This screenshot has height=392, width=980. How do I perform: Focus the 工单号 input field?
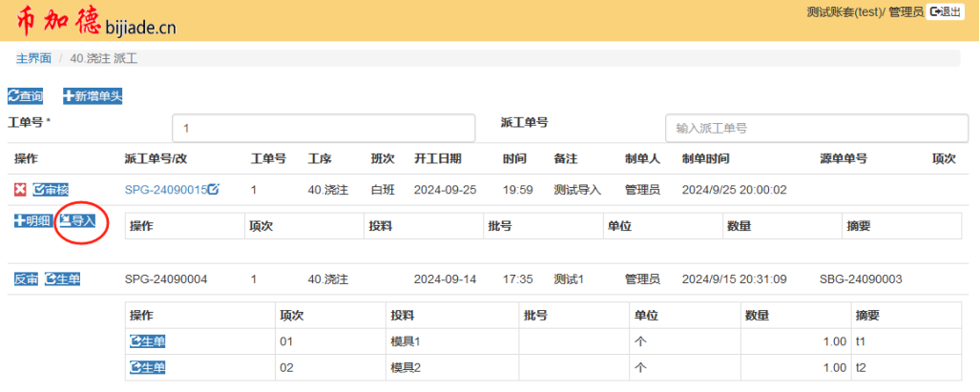[x=323, y=128]
